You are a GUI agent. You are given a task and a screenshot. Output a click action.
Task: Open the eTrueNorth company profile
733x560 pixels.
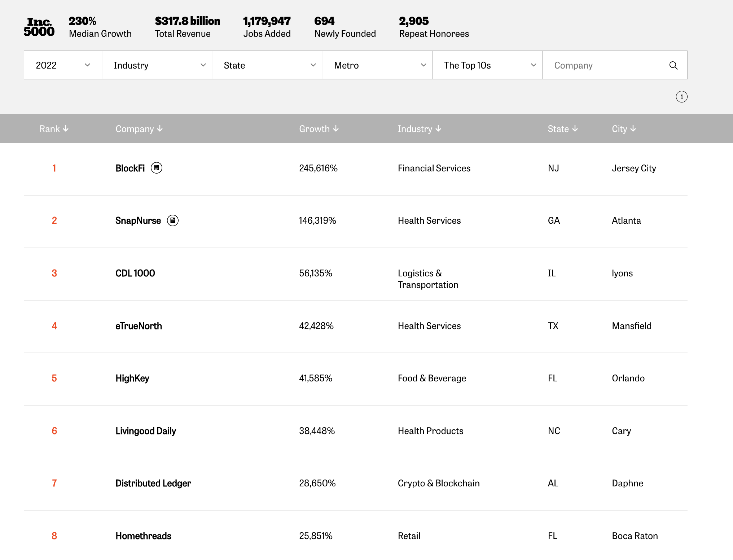coord(139,326)
